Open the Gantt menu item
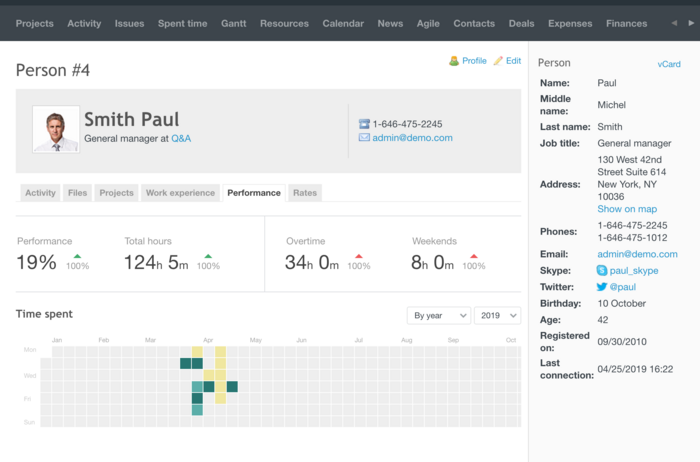This screenshot has width=700, height=462. [233, 23]
